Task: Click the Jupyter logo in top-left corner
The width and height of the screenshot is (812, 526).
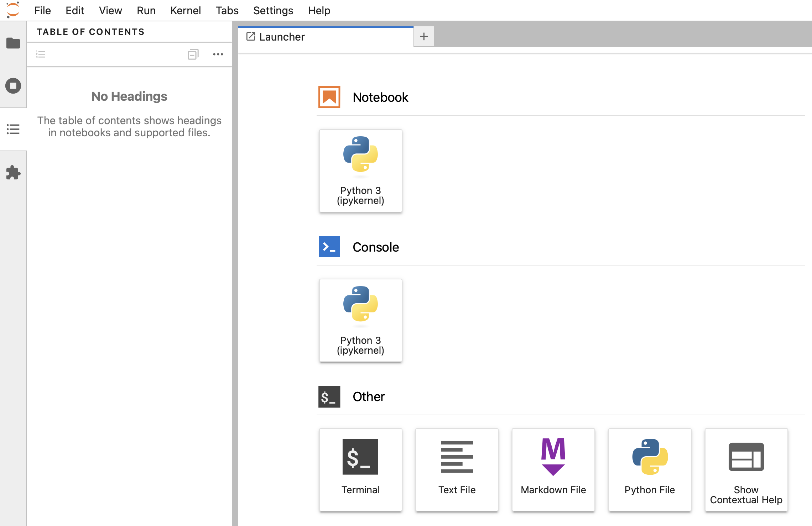Action: click(x=13, y=10)
